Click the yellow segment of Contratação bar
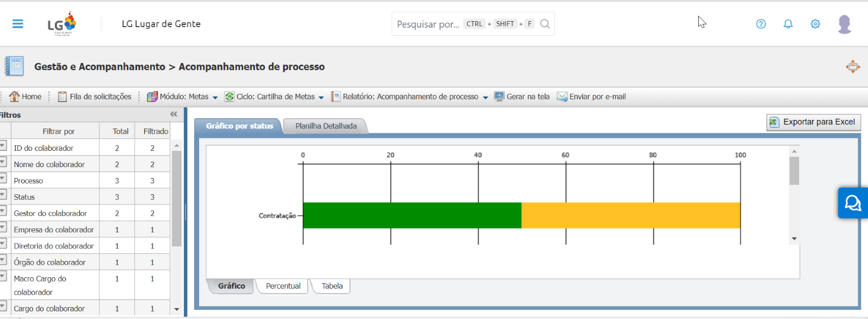 pyautogui.click(x=631, y=215)
